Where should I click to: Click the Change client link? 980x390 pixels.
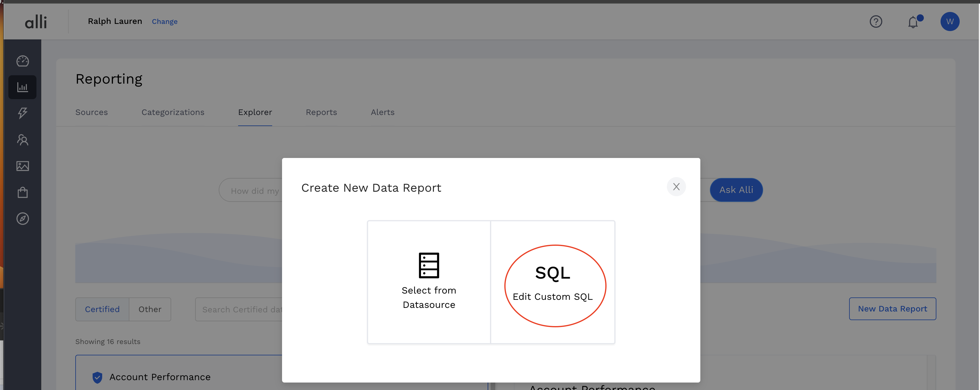click(164, 22)
